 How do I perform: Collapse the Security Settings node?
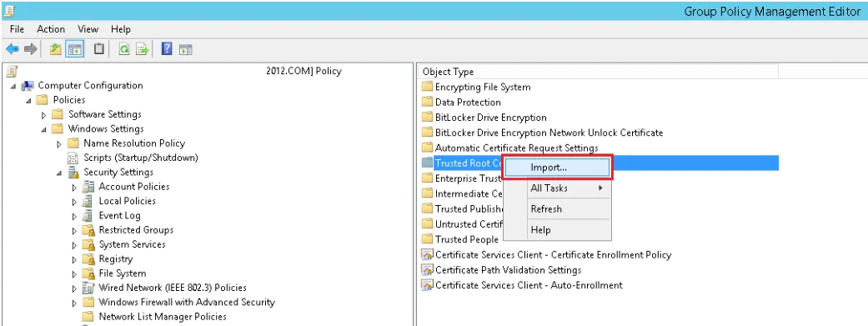pos(60,173)
